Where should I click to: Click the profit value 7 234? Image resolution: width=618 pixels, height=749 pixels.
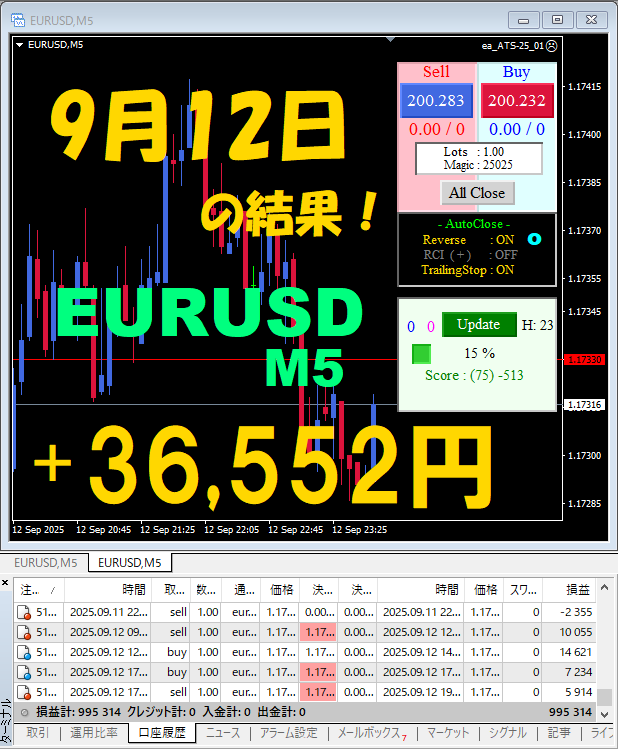578,673
